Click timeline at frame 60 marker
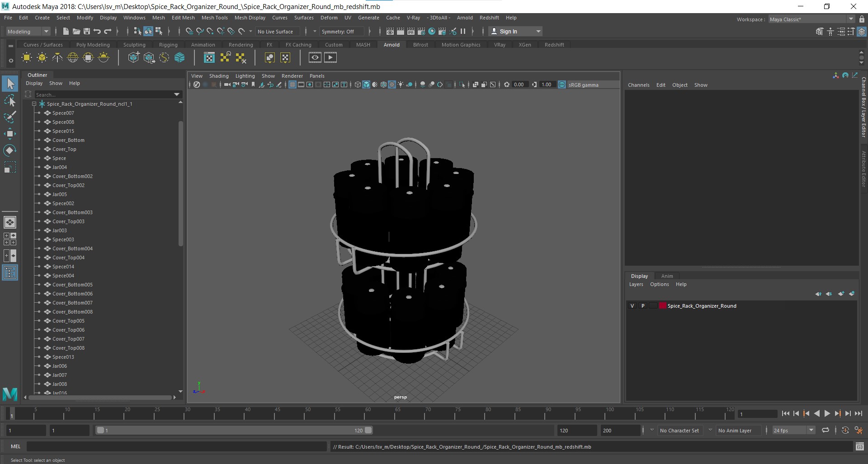Viewport: 868px width, 464px height. [368, 413]
